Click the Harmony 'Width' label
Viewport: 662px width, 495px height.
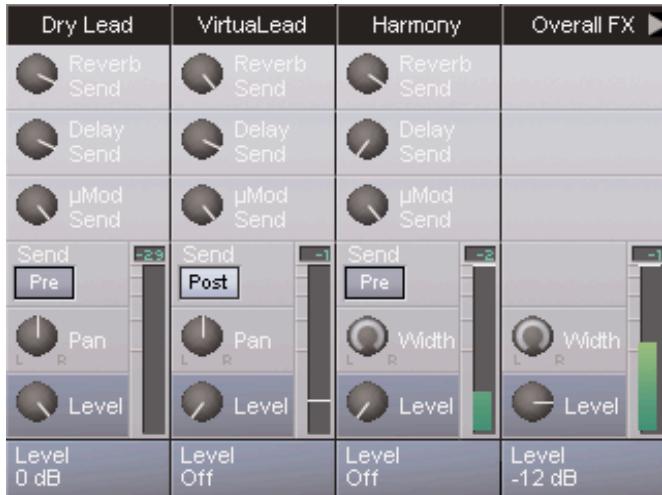pyautogui.click(x=426, y=340)
